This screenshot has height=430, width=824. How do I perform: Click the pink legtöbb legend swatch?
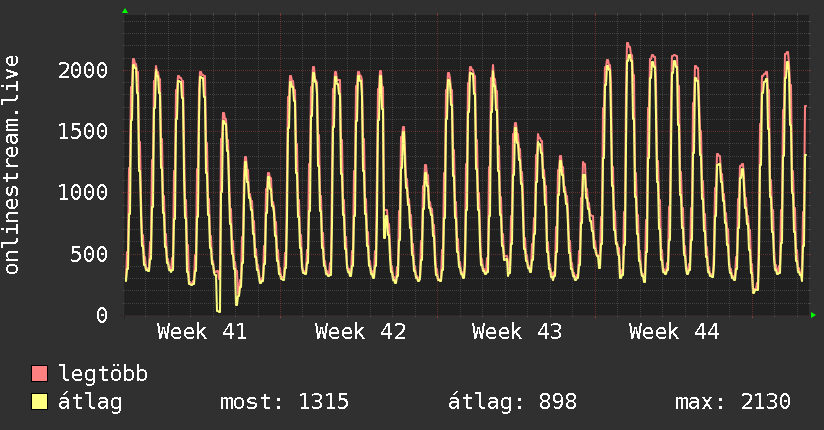(39, 374)
